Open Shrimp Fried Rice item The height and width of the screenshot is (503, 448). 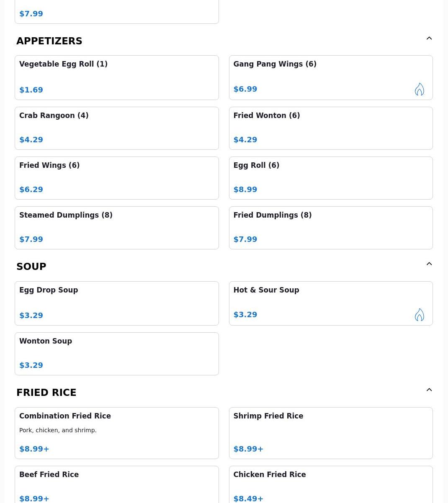coord(331,433)
